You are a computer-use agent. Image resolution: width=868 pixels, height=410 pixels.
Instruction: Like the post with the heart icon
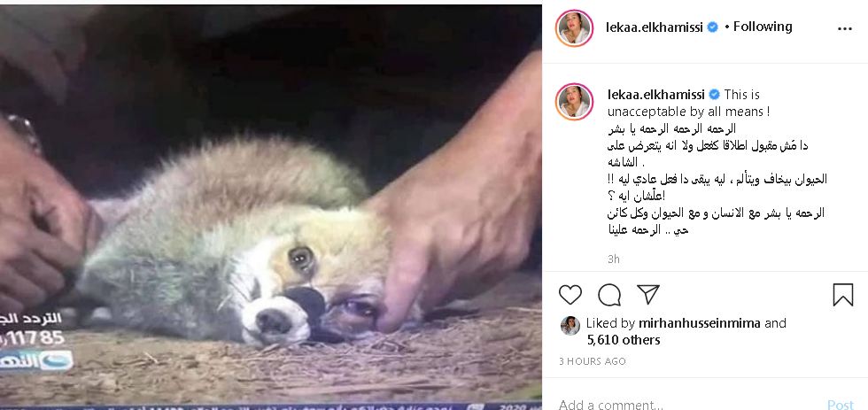[570, 295]
